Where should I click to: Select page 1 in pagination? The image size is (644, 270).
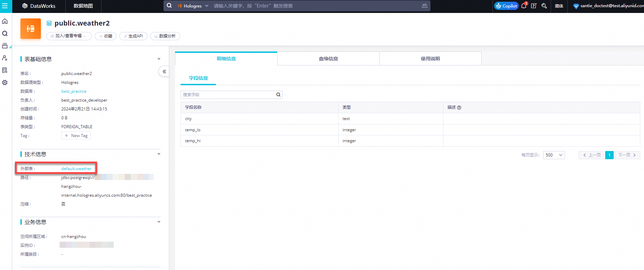click(x=609, y=155)
